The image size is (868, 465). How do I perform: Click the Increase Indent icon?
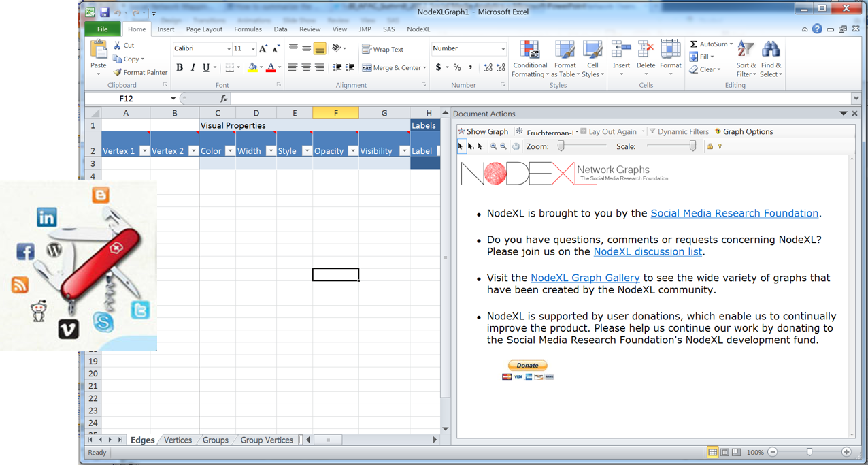coord(350,67)
